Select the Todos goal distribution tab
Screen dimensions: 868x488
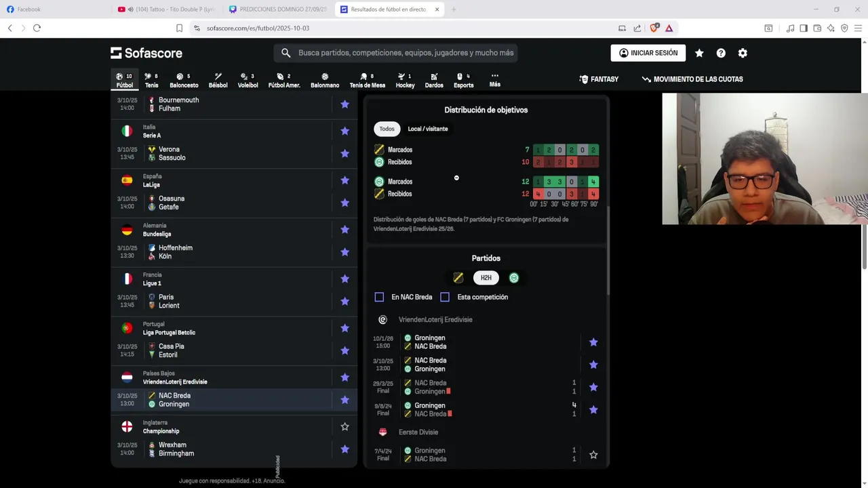pyautogui.click(x=387, y=129)
